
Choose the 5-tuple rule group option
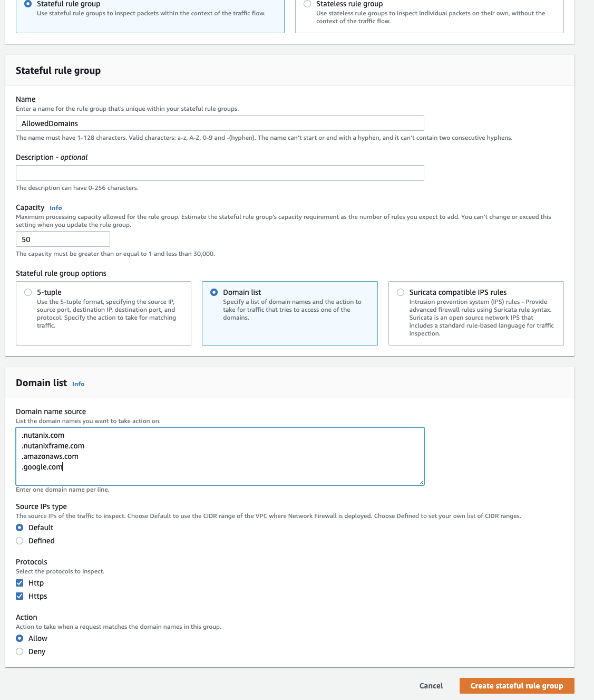pyautogui.click(x=28, y=292)
